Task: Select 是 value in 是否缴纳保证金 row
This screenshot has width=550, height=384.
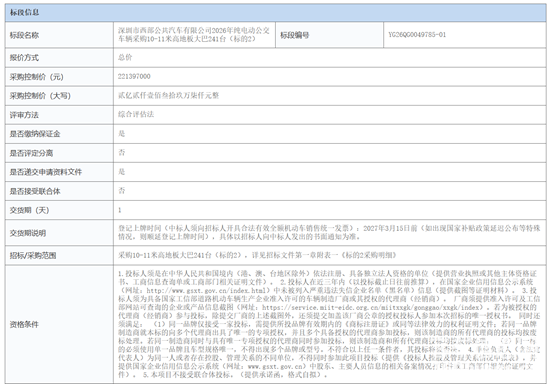Action: click(121, 134)
